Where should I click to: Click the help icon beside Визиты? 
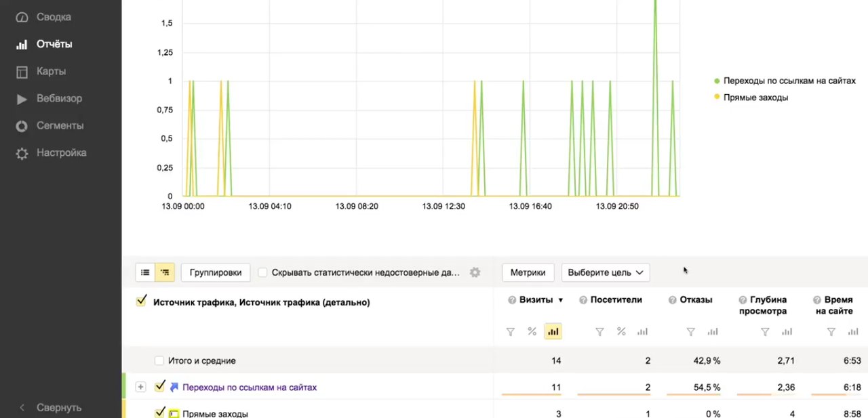512,299
